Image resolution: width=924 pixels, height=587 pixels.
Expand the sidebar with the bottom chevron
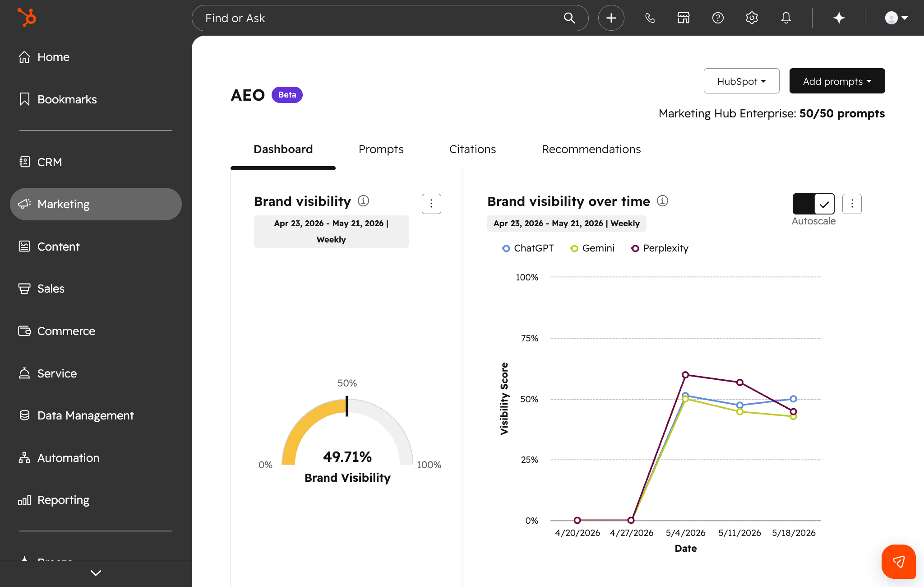(x=96, y=573)
